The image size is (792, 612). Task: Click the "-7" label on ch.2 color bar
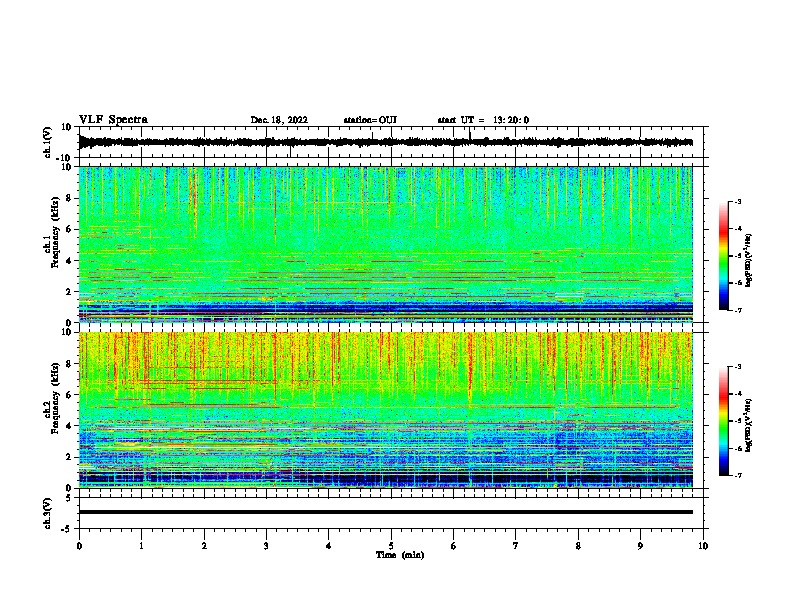738,475
